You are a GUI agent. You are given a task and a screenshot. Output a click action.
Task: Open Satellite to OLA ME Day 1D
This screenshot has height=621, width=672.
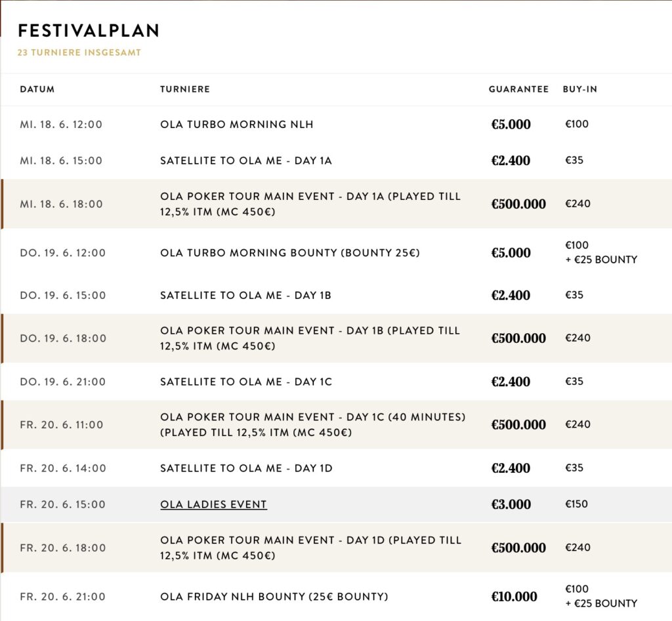click(x=246, y=468)
